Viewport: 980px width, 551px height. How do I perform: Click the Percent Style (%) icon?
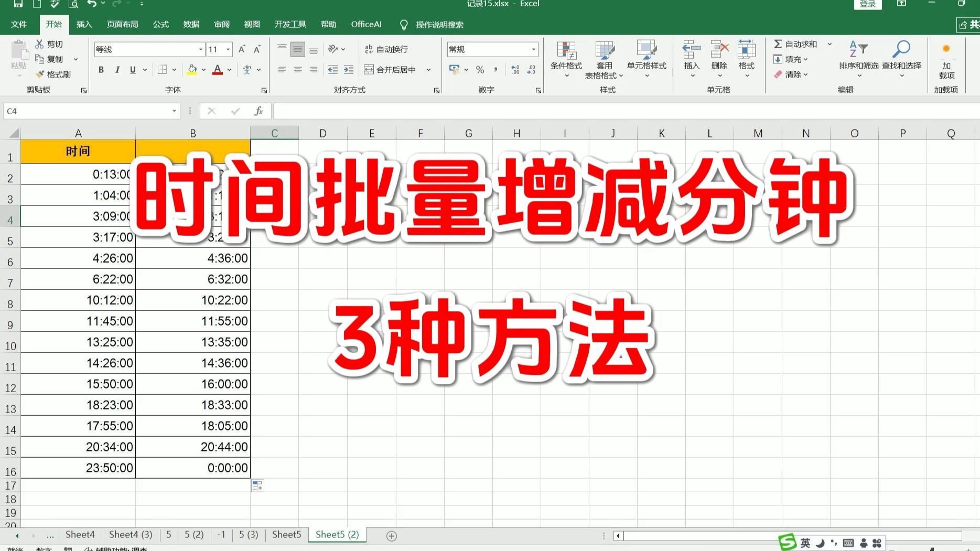tap(479, 69)
